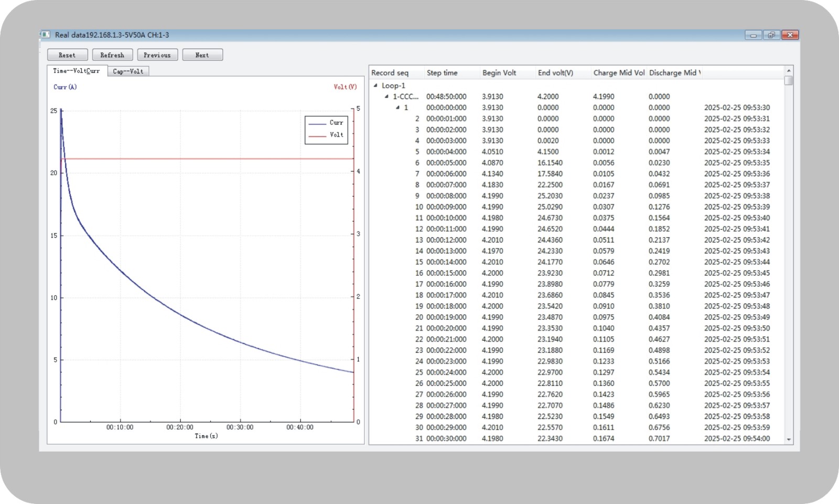Click the blue Curr legend line
839x504 pixels.
317,123
